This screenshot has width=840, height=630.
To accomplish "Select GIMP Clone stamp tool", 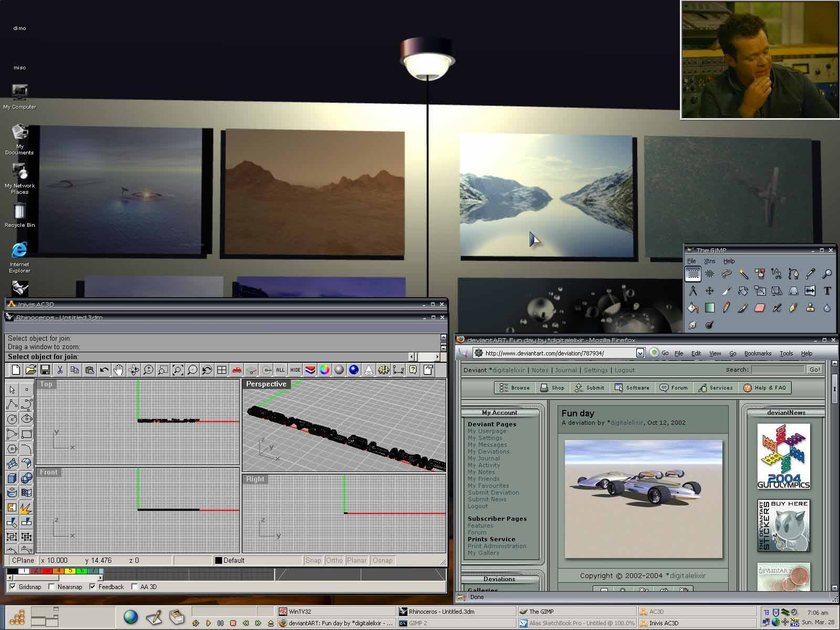I will coord(811,308).
